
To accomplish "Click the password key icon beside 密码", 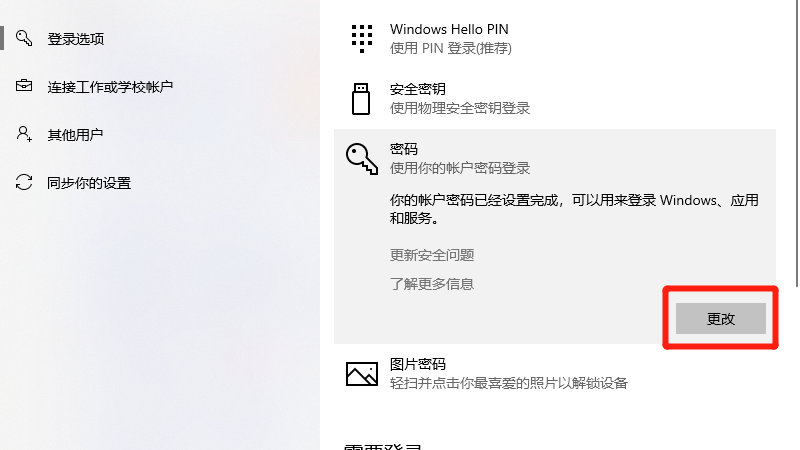I will 361,158.
